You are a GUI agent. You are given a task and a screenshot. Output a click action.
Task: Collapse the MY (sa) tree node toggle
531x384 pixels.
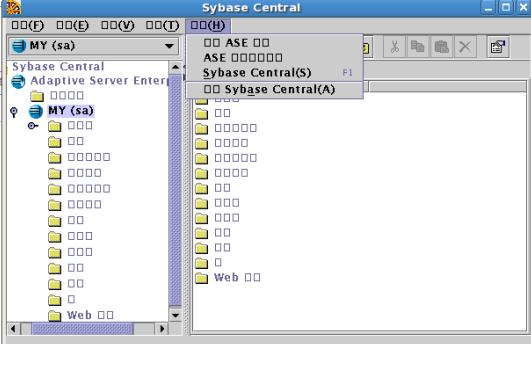pyautogui.click(x=14, y=112)
